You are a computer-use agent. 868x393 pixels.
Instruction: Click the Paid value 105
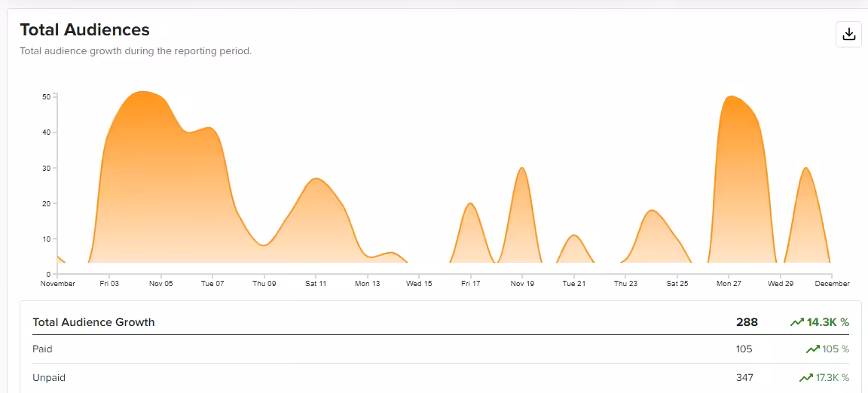(744, 349)
